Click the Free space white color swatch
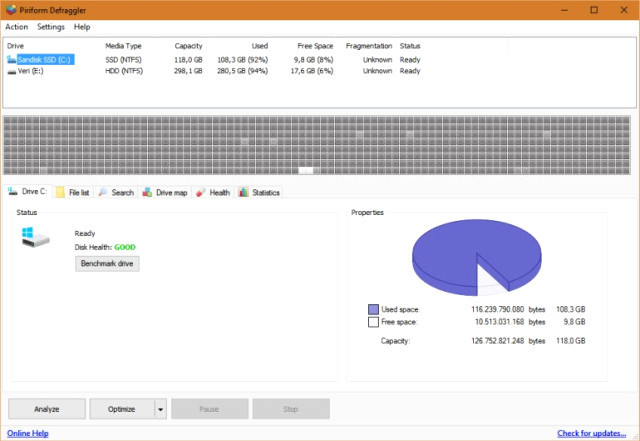 pos(373,322)
